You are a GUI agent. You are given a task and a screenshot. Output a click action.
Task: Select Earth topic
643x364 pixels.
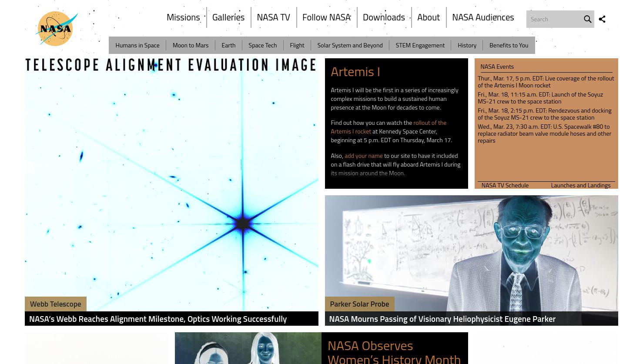[x=228, y=45]
